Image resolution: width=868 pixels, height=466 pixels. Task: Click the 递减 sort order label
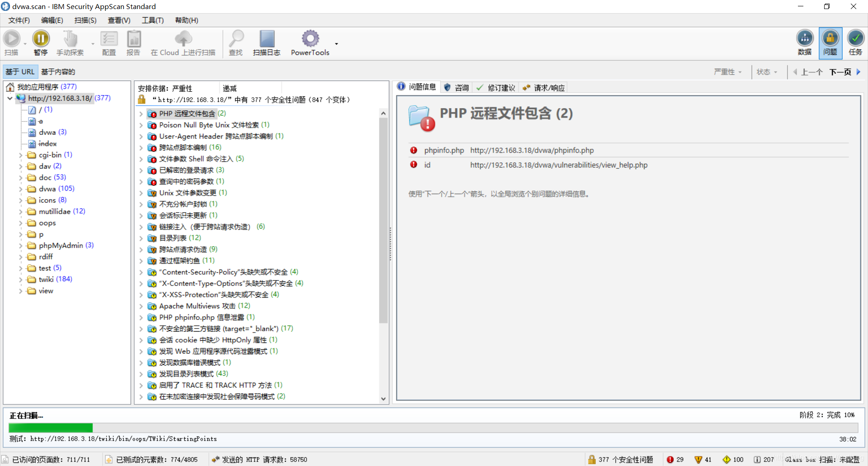click(x=230, y=89)
